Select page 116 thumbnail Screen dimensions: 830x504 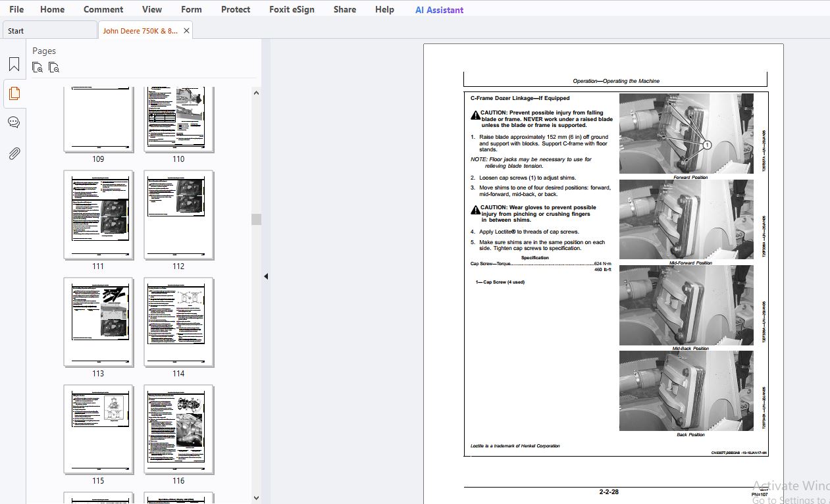point(178,429)
